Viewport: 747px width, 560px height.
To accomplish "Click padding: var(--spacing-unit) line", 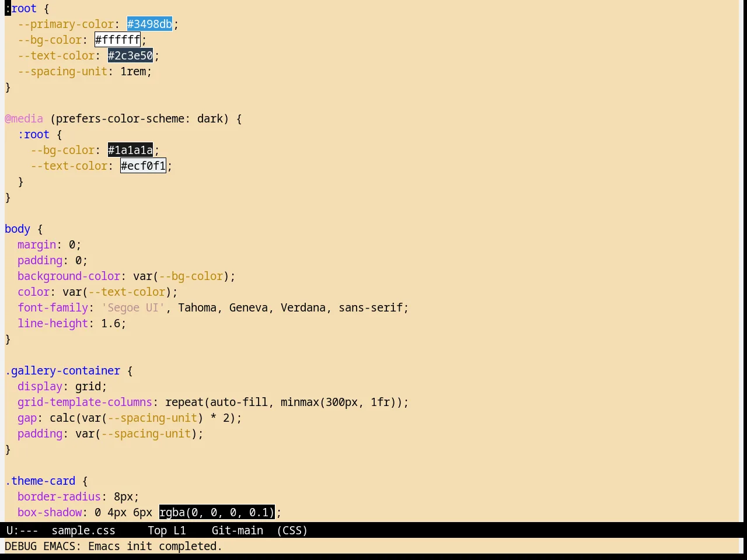I will (x=110, y=433).
